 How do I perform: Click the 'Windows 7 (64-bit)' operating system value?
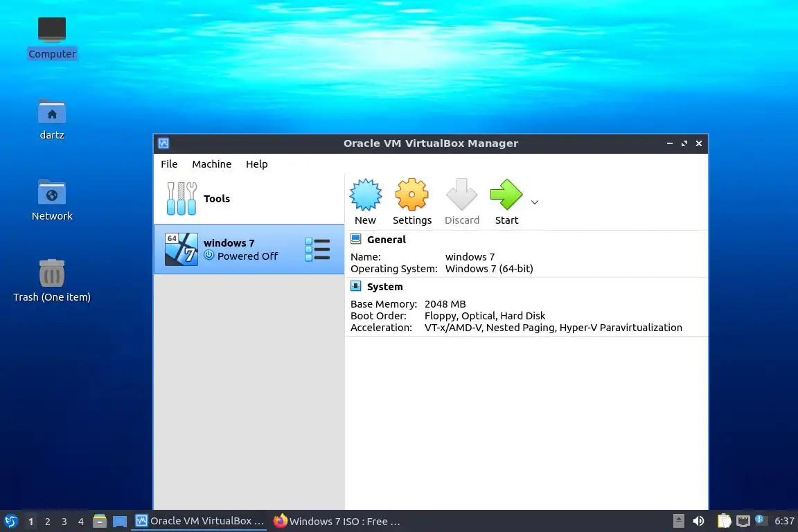(x=489, y=269)
